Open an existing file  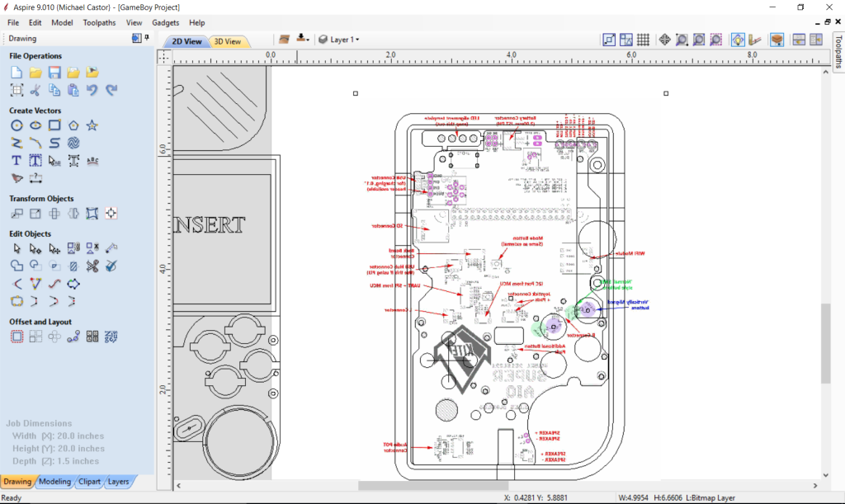pyautogui.click(x=35, y=72)
